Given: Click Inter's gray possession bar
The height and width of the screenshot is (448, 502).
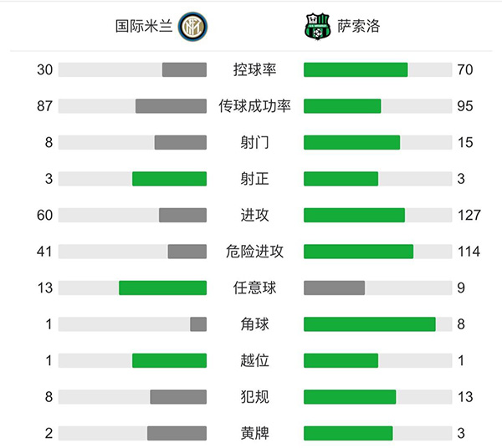Looking at the screenshot, I should [184, 70].
